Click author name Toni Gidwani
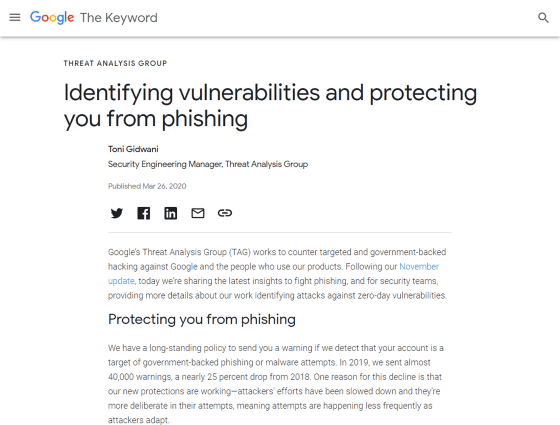Viewport: 560px width, 425px height. (x=133, y=149)
